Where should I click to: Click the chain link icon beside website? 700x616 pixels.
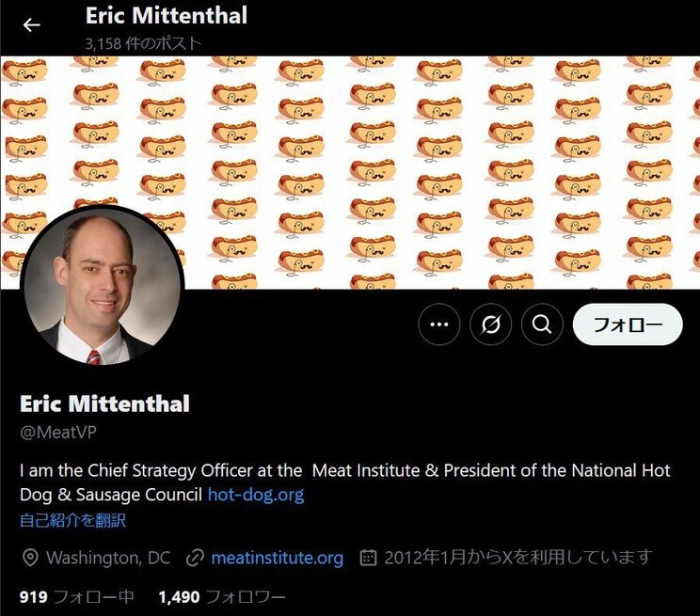pyautogui.click(x=195, y=558)
